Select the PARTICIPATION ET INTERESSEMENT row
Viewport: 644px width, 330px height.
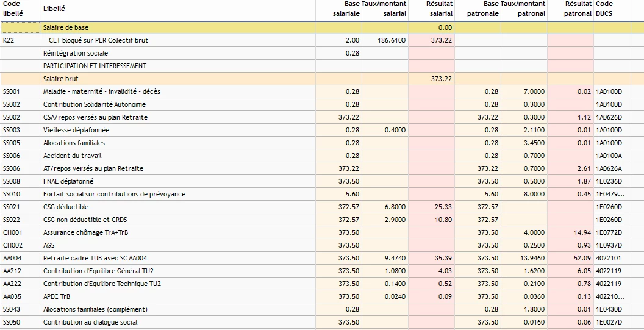(95, 66)
